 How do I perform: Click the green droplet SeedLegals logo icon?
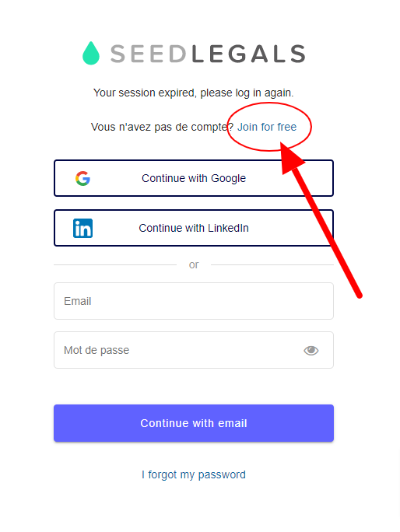tap(91, 53)
